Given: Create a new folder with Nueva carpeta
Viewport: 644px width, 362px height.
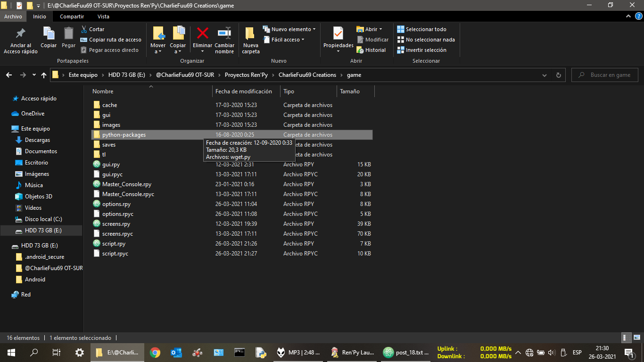Looking at the screenshot, I should coord(250,34).
